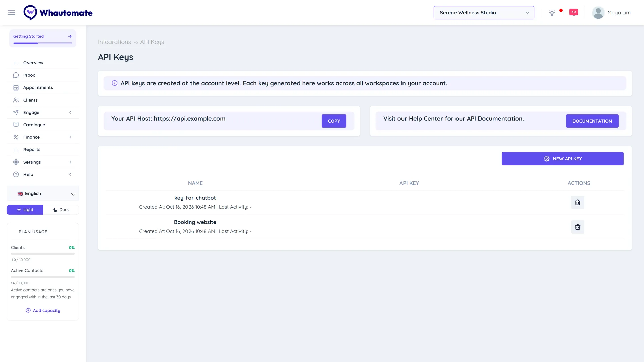The image size is (644, 362).
Task: Click the Appointments calendar icon
Action: pos(16,87)
